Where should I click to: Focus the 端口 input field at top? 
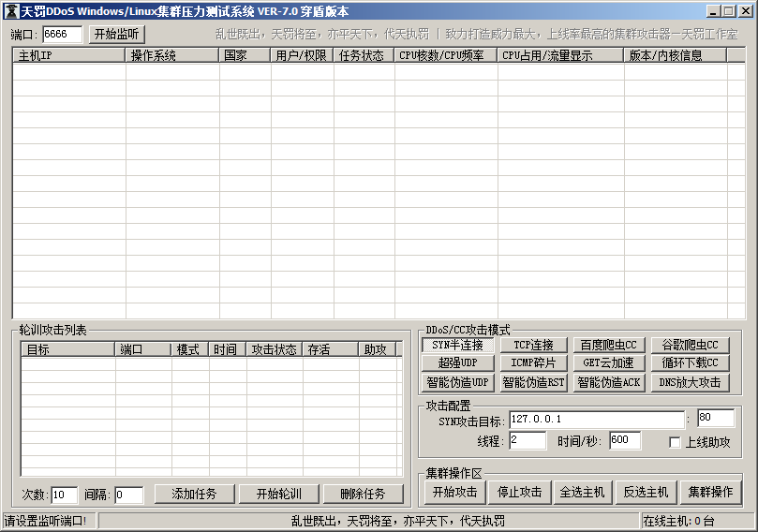pos(62,34)
